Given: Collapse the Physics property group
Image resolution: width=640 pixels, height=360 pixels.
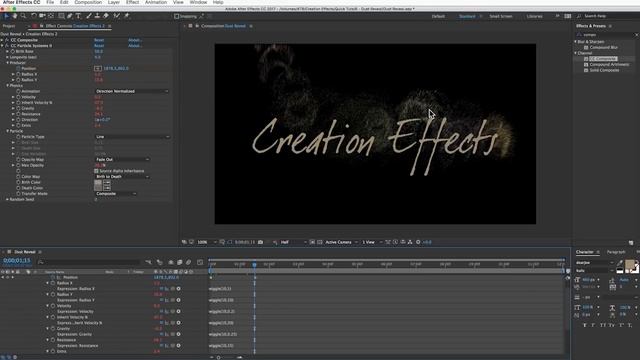Looking at the screenshot, I should (x=7, y=86).
